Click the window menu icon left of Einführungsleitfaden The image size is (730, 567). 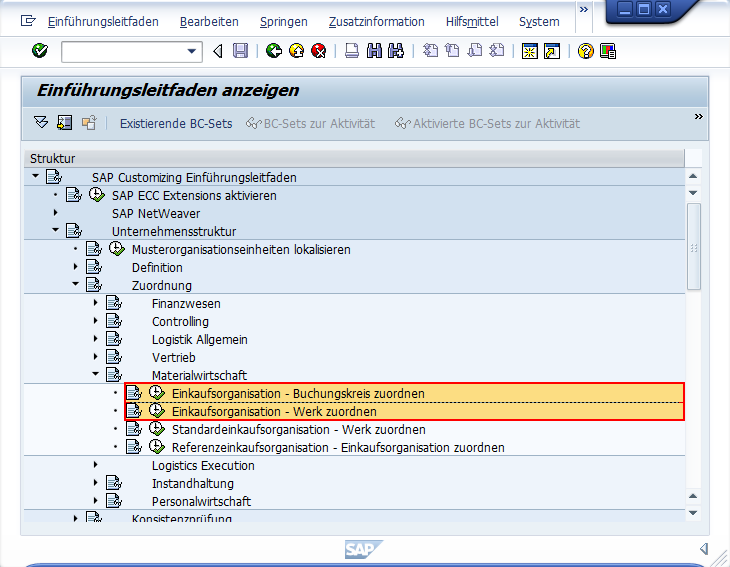(x=28, y=21)
